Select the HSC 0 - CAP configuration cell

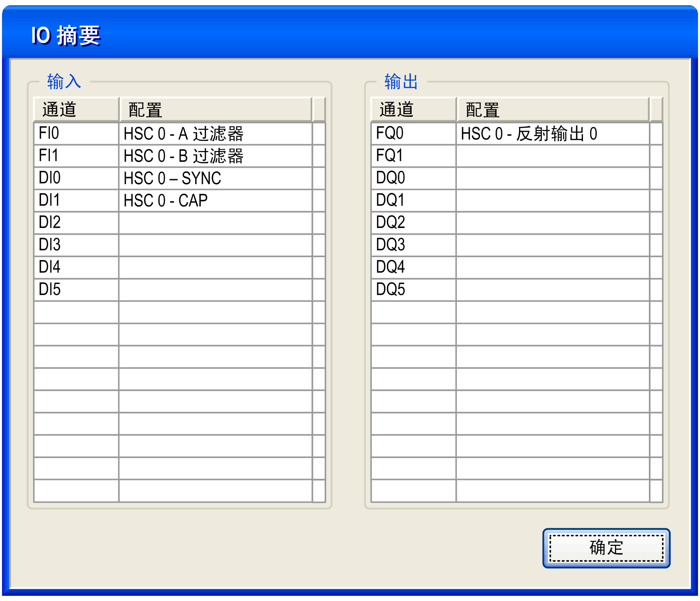point(215,200)
